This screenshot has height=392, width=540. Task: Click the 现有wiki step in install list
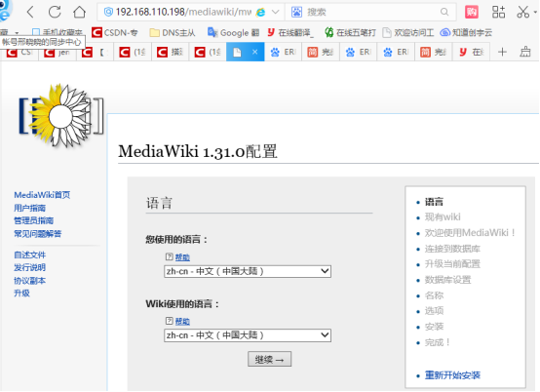[x=443, y=217]
